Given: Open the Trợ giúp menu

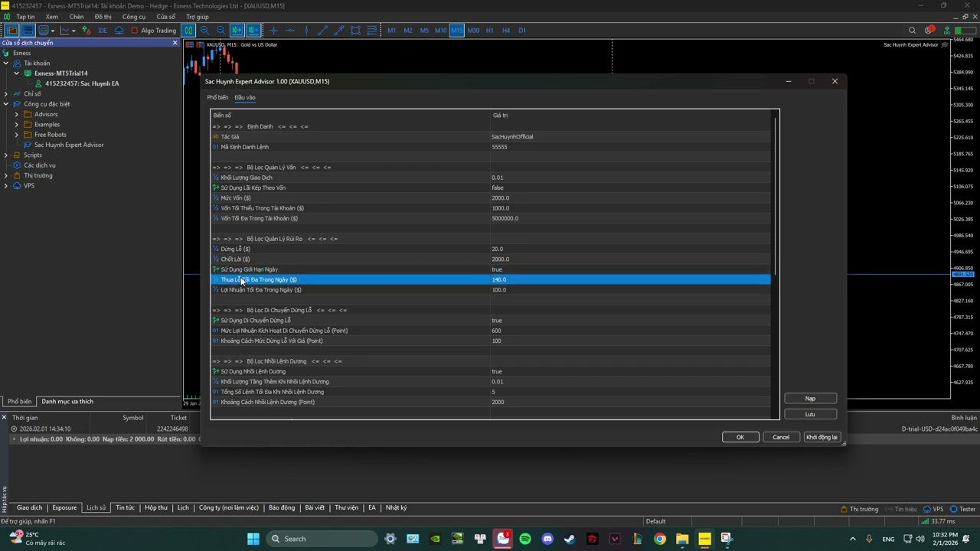Looking at the screenshot, I should pos(197,17).
